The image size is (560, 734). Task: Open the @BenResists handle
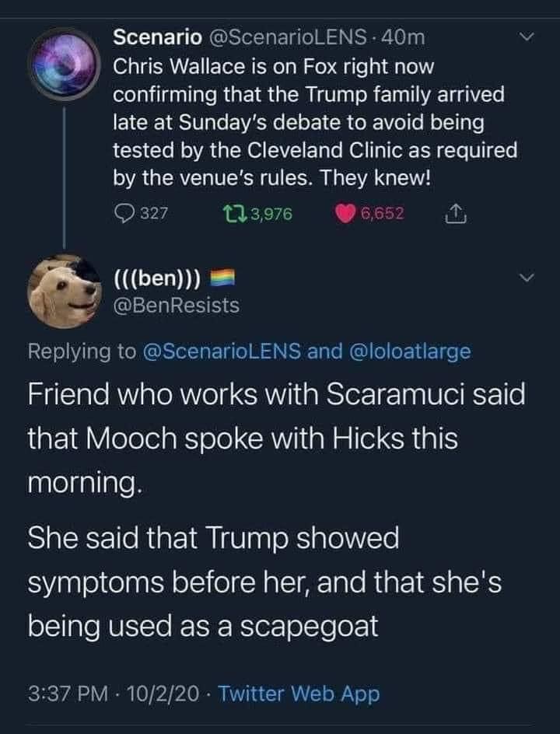[177, 306]
